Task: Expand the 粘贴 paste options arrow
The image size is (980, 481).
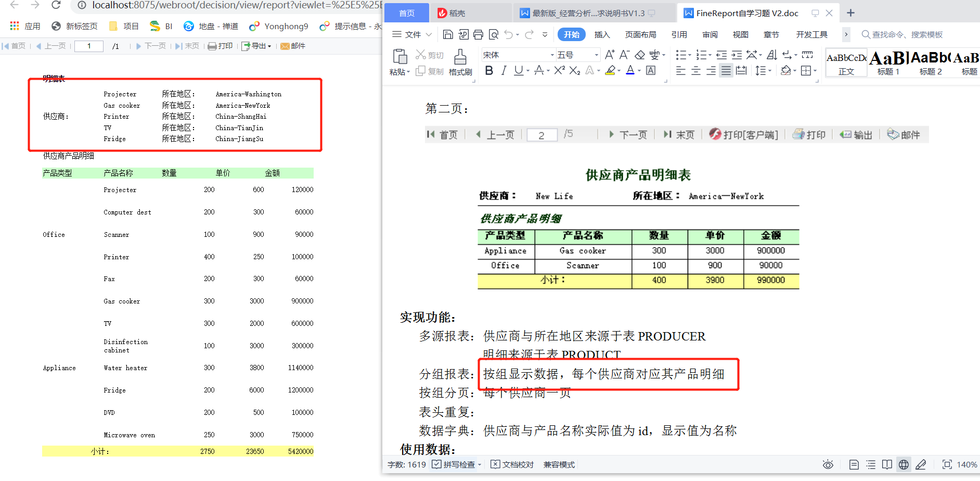Action: pos(408,72)
